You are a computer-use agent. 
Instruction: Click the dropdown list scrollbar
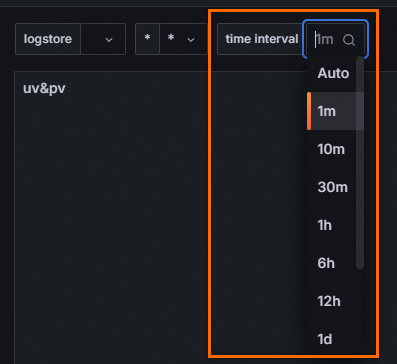coord(360,162)
